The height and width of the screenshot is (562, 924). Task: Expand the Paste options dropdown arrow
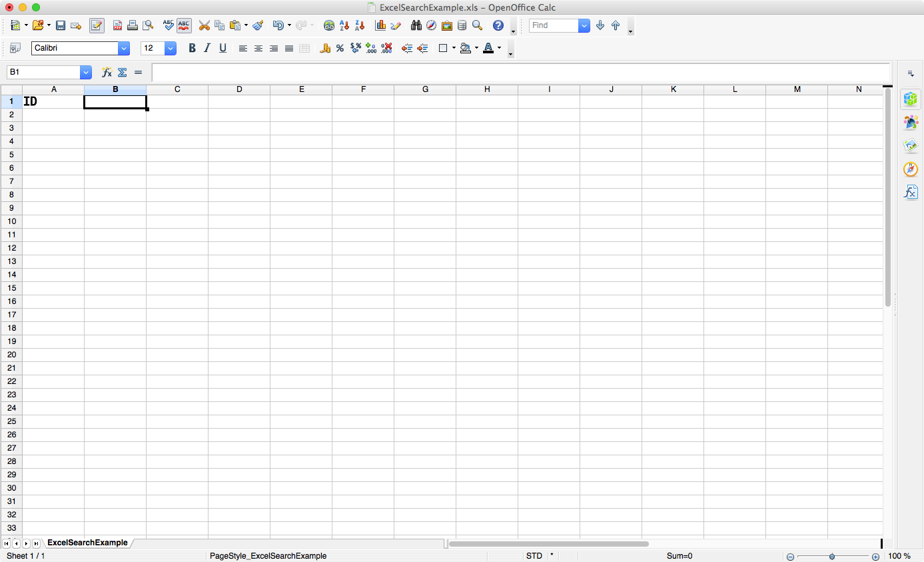[x=246, y=25]
